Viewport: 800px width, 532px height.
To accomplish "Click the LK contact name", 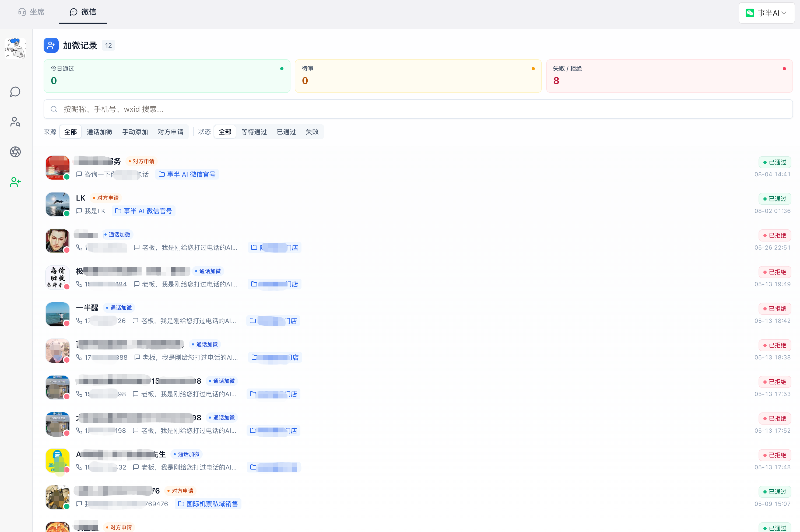I will click(x=81, y=198).
